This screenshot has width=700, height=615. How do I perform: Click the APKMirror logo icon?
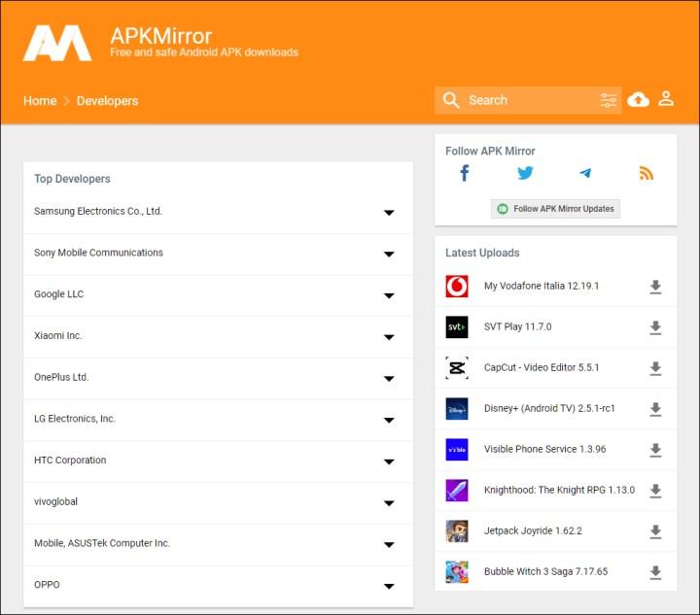57,43
